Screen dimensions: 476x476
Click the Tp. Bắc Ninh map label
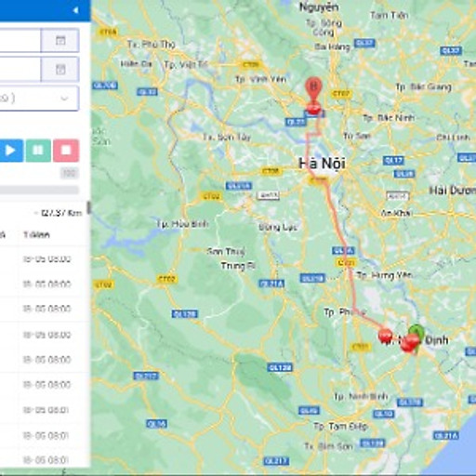tap(389, 118)
